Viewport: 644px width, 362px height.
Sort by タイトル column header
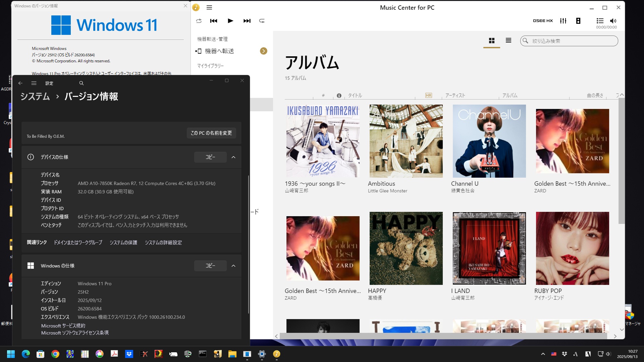(355, 96)
